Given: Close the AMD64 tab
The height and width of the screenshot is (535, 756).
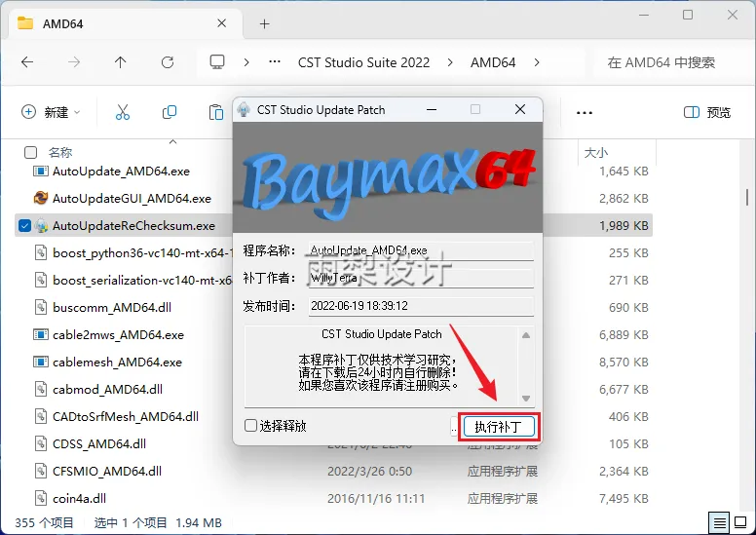Looking at the screenshot, I should pos(222,23).
